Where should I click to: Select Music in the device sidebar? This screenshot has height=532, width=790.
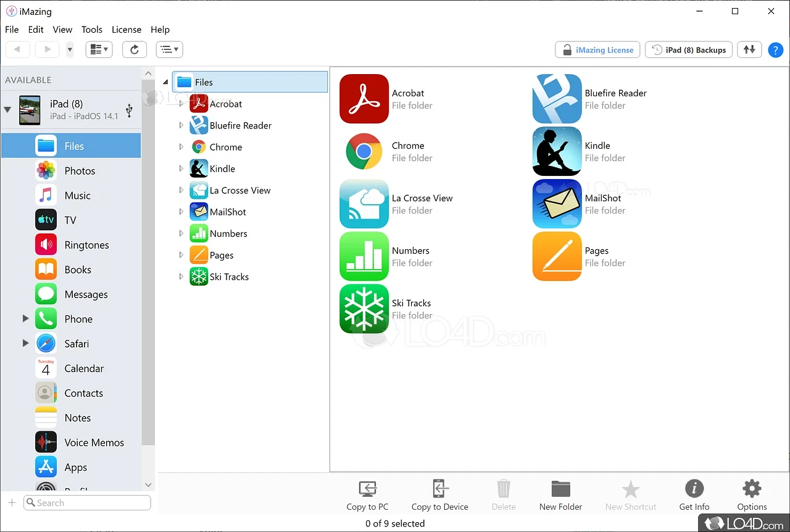click(71, 196)
